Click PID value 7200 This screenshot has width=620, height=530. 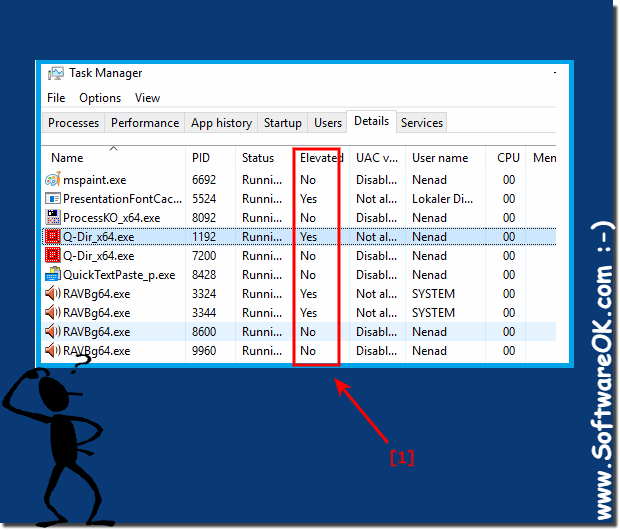coord(204,256)
